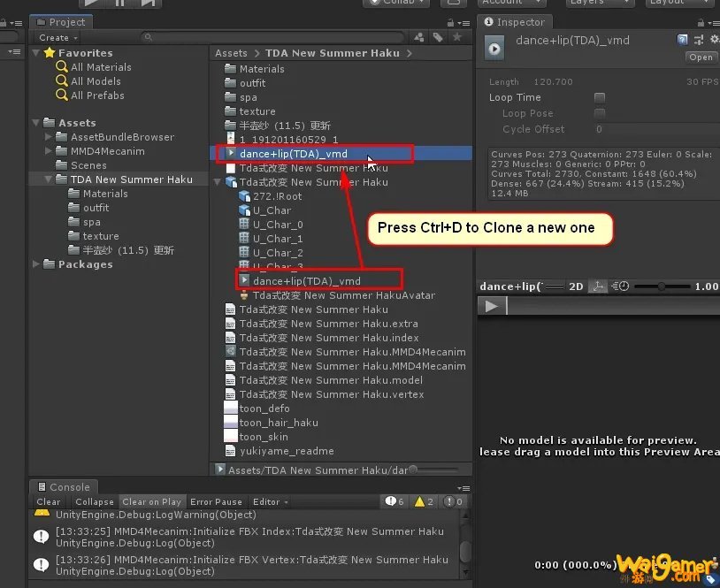720x588 pixels.
Task: Expand the Packages tree root
Action: 35,263
